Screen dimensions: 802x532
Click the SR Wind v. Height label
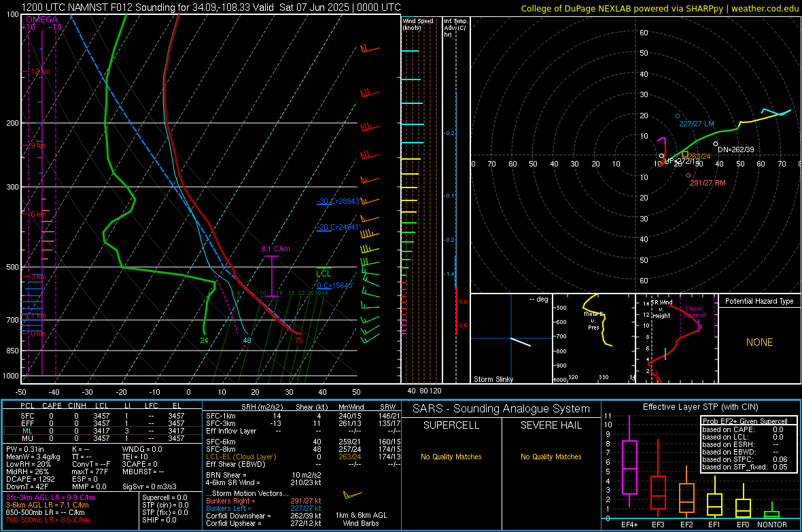click(x=661, y=309)
